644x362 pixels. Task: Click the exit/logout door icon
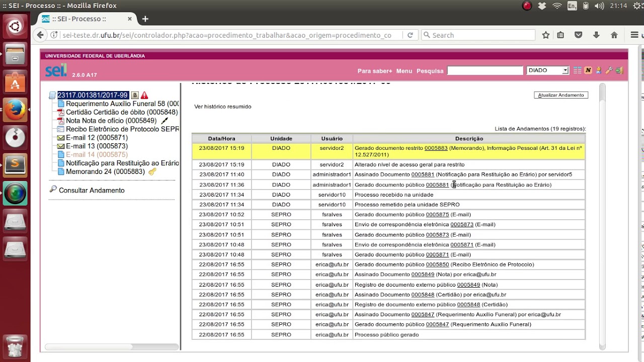(x=619, y=70)
